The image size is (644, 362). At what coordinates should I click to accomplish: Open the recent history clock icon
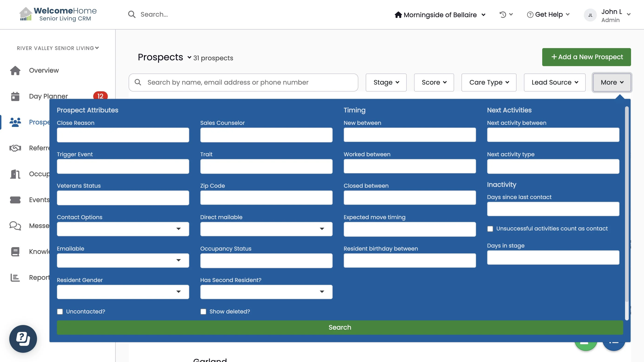click(x=503, y=15)
